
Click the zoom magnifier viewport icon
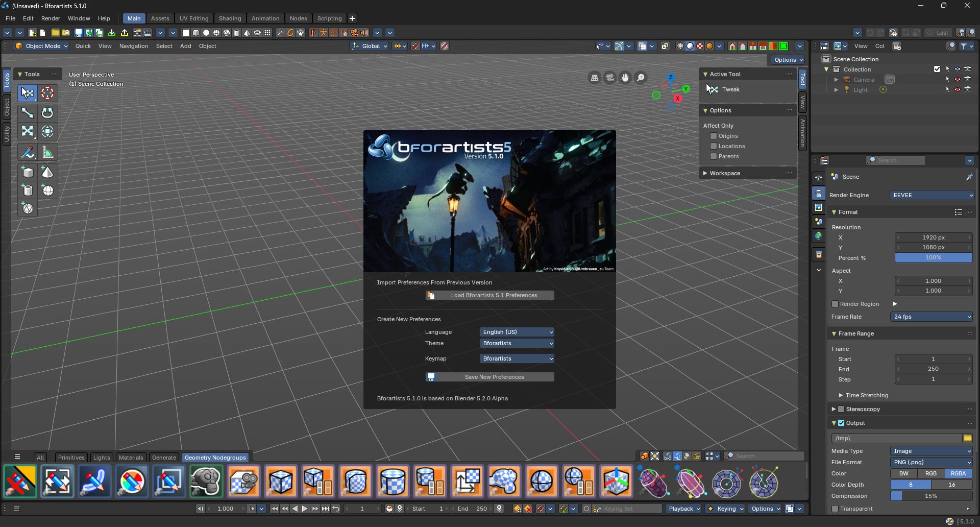click(641, 78)
